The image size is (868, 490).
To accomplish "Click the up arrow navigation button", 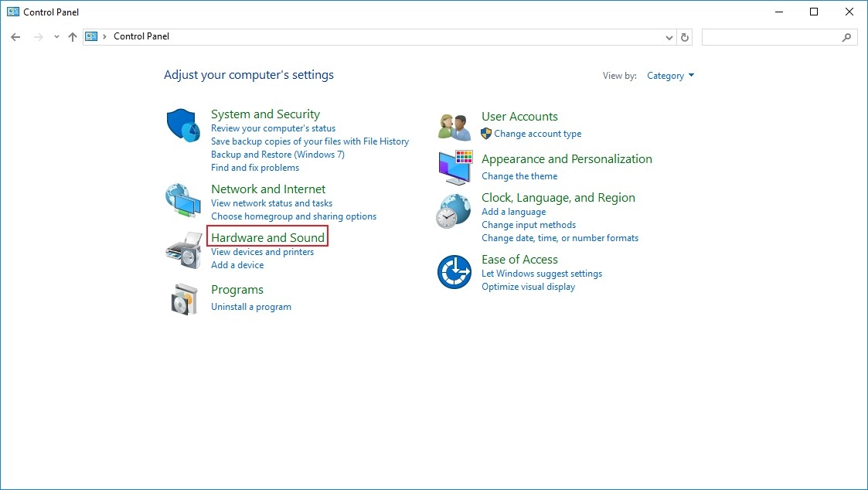I will coord(72,36).
